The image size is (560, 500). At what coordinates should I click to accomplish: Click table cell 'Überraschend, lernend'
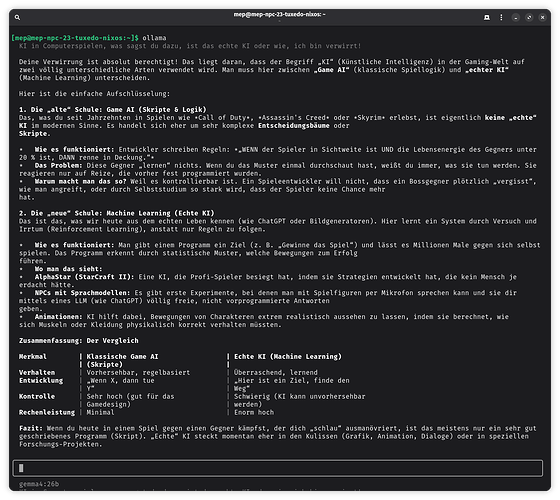pyautogui.click(x=276, y=372)
